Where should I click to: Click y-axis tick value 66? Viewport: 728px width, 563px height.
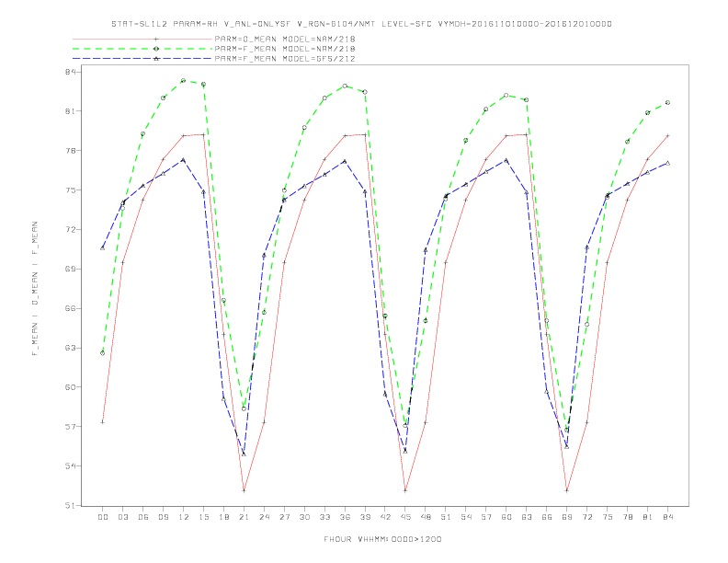(x=71, y=308)
